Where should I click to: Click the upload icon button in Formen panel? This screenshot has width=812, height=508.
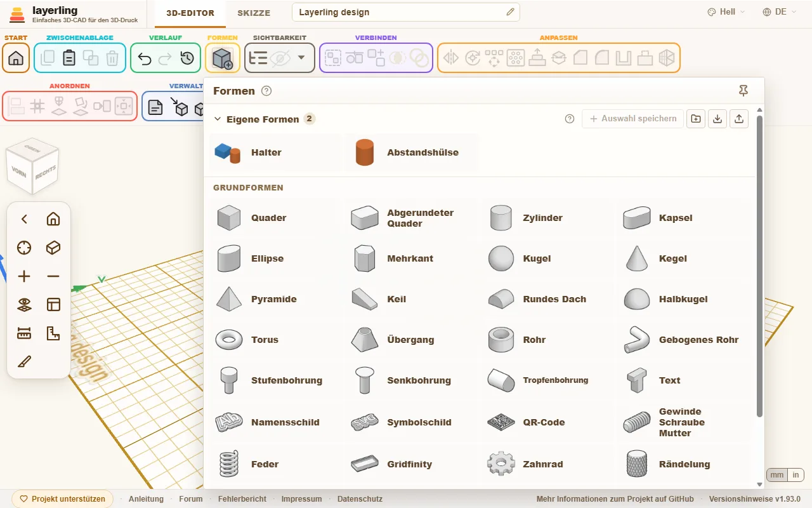[x=739, y=119]
